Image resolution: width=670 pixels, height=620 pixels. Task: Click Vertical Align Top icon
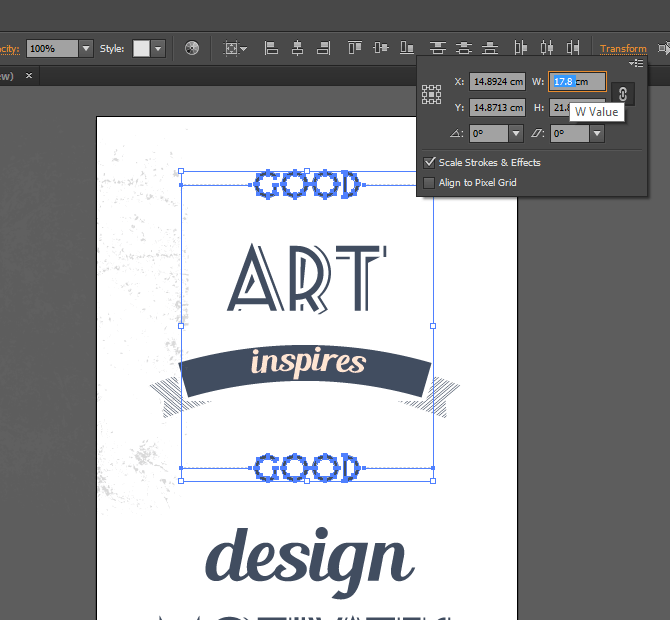coord(355,48)
